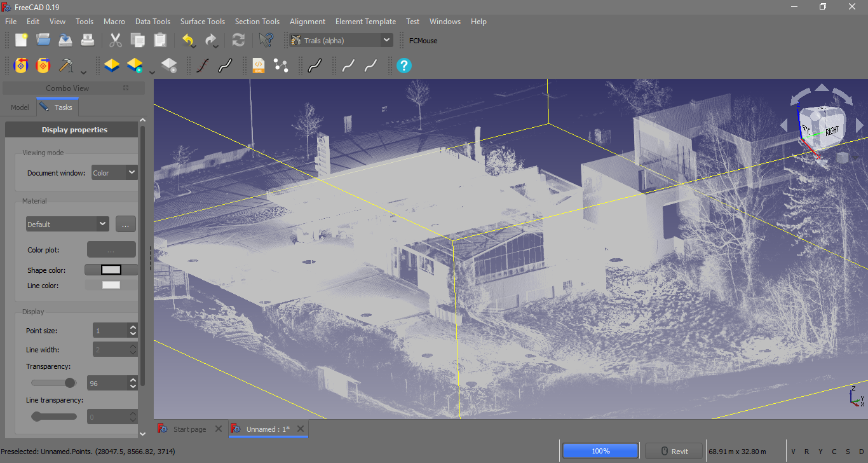Activate the What's This help pointer
The height and width of the screenshot is (463, 868).
[x=266, y=40]
